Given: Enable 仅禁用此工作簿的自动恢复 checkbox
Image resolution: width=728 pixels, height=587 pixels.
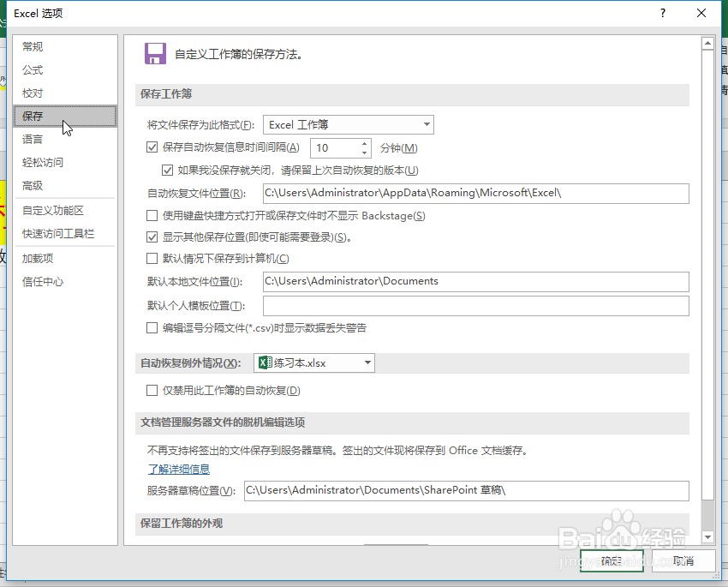Looking at the screenshot, I should (152, 390).
